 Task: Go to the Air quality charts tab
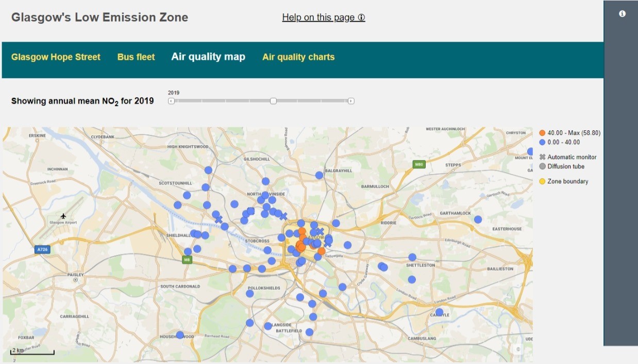(298, 57)
